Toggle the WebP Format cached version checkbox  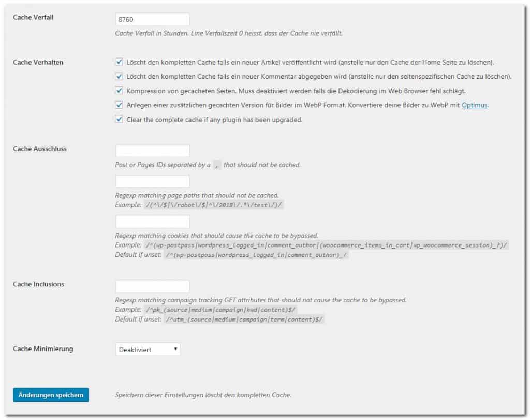coord(119,105)
